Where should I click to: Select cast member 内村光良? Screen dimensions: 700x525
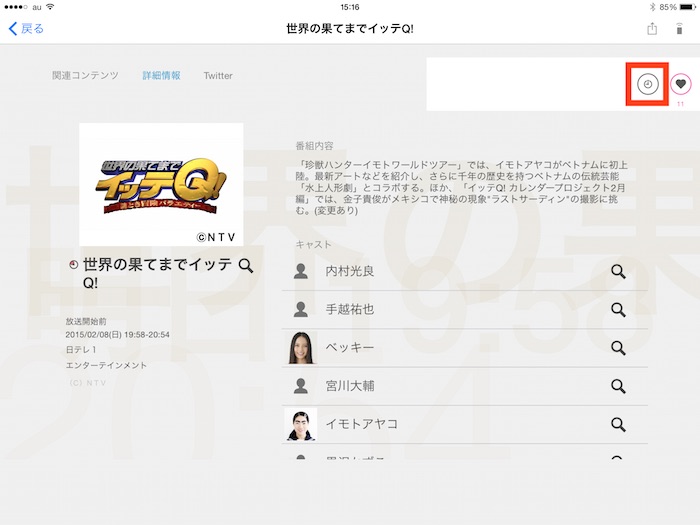[350, 271]
